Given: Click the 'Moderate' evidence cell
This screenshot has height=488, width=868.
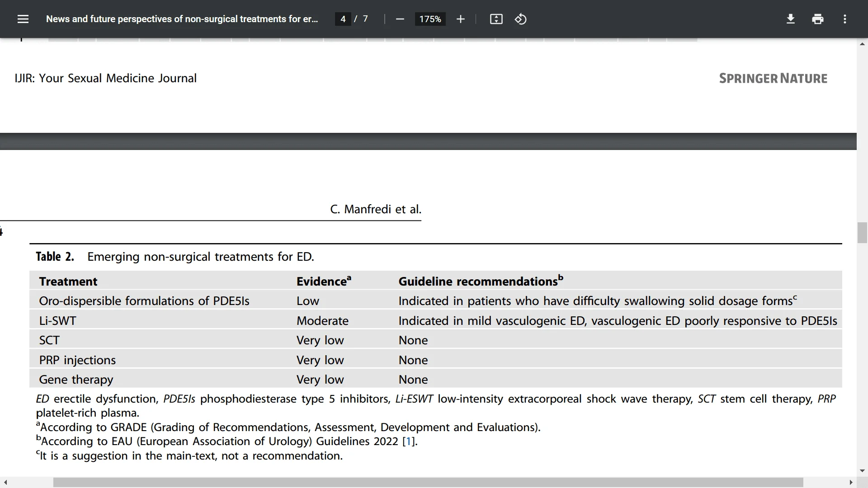Looking at the screenshot, I should coord(322,321).
